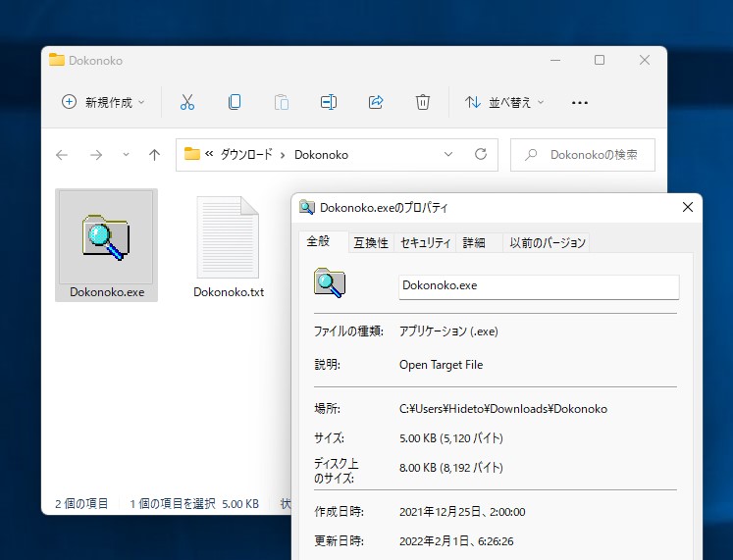Click the Paste clipboard icon
The image size is (733, 560).
point(282,102)
